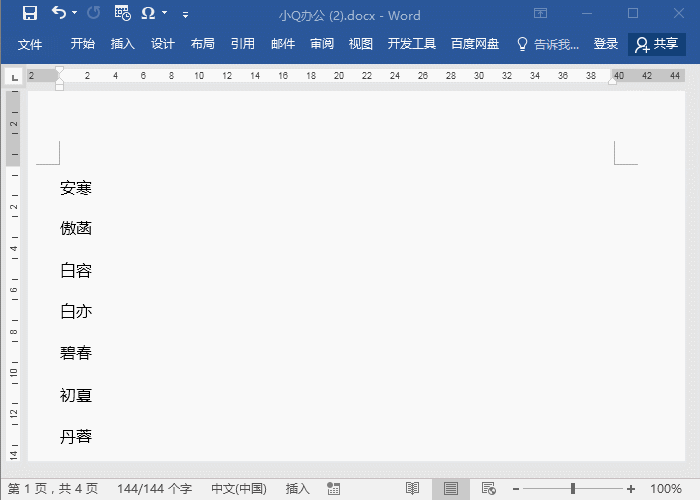Click the name 初夏 in document
Image resolution: width=700 pixels, height=500 pixels.
click(x=76, y=395)
